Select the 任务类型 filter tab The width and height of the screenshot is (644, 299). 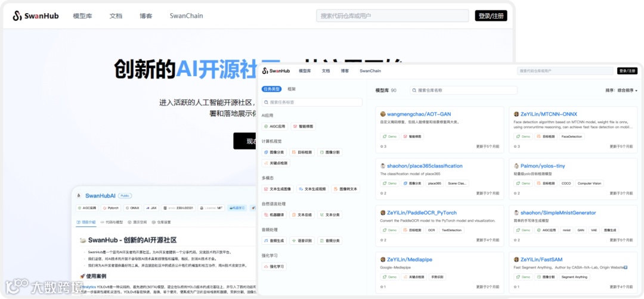[x=271, y=89]
